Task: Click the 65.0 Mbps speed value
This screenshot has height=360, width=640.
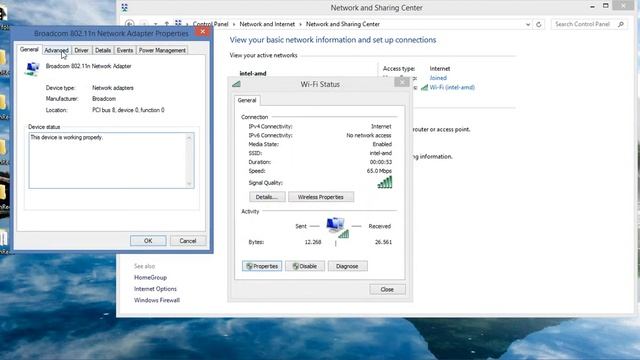Action: click(x=379, y=171)
